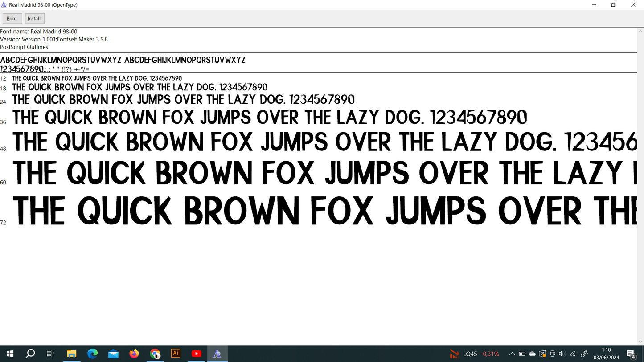Open the notification center with 4 notifications

(x=631, y=354)
